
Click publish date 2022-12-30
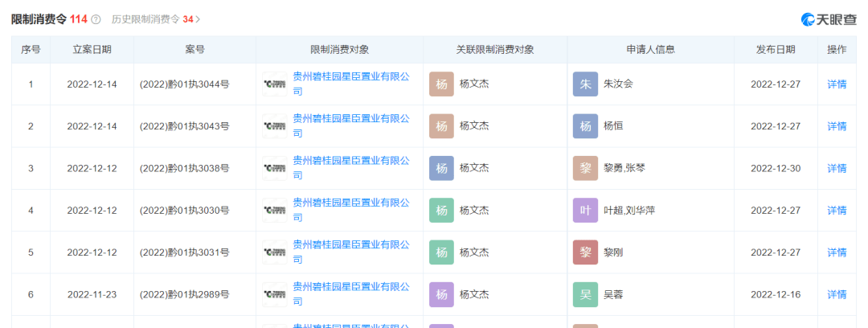click(x=776, y=169)
